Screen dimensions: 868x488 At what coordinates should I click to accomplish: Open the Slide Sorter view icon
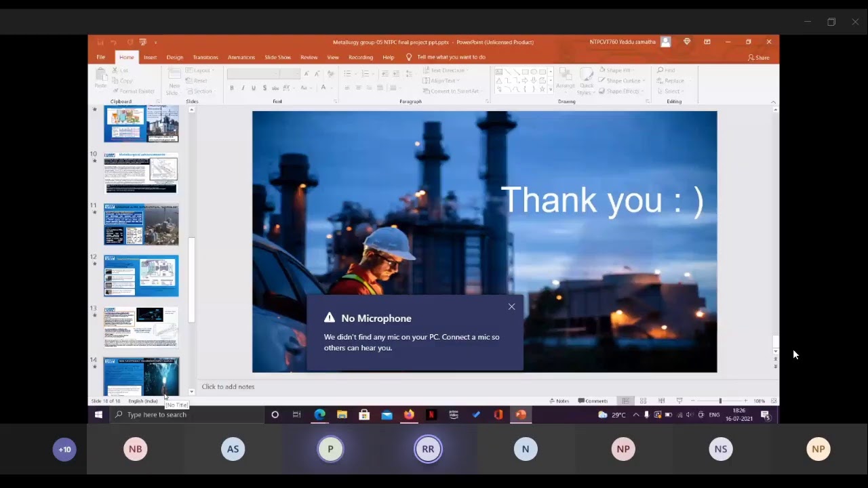tap(643, 401)
